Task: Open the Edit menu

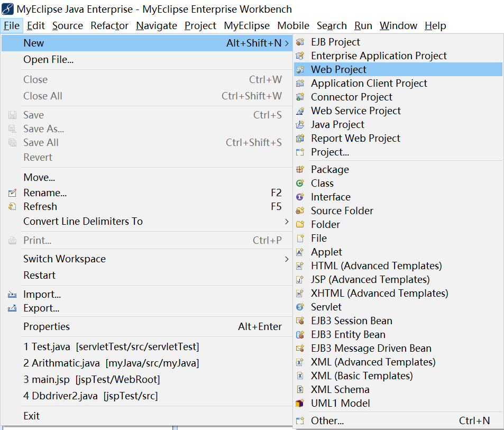Action: [x=35, y=26]
